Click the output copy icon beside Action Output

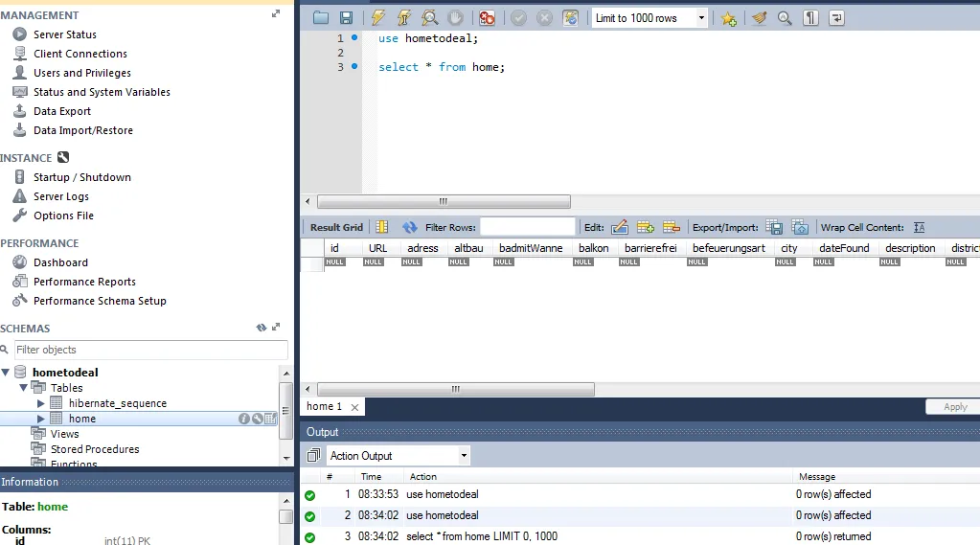click(313, 456)
